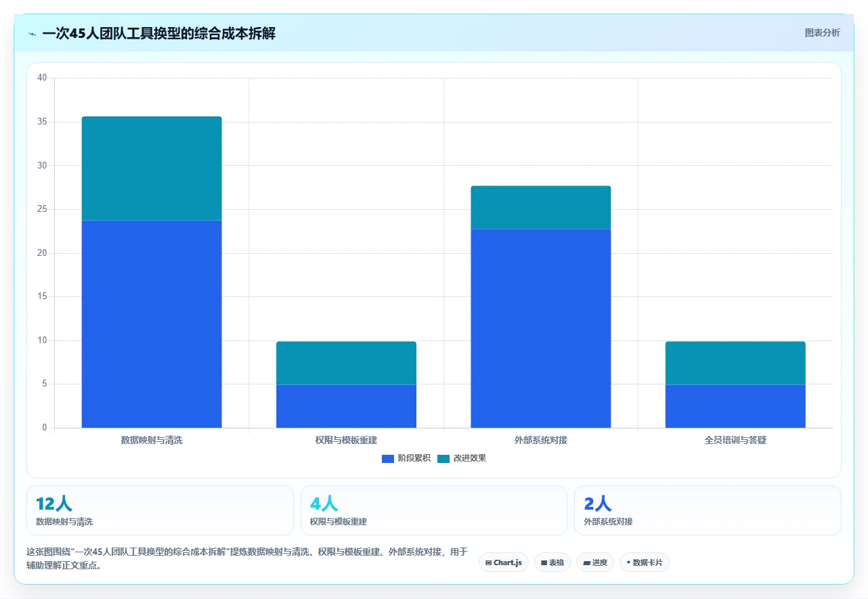Toggle the 改进效果 legend item

click(x=462, y=458)
